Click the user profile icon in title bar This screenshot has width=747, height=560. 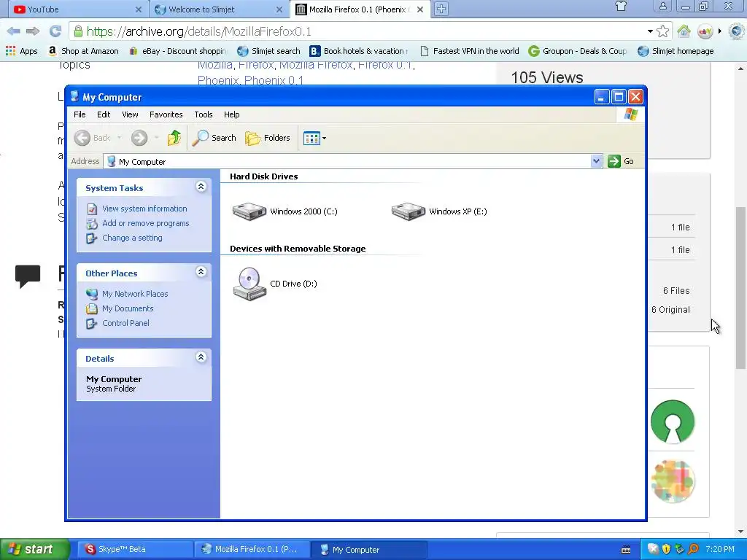[662, 6]
